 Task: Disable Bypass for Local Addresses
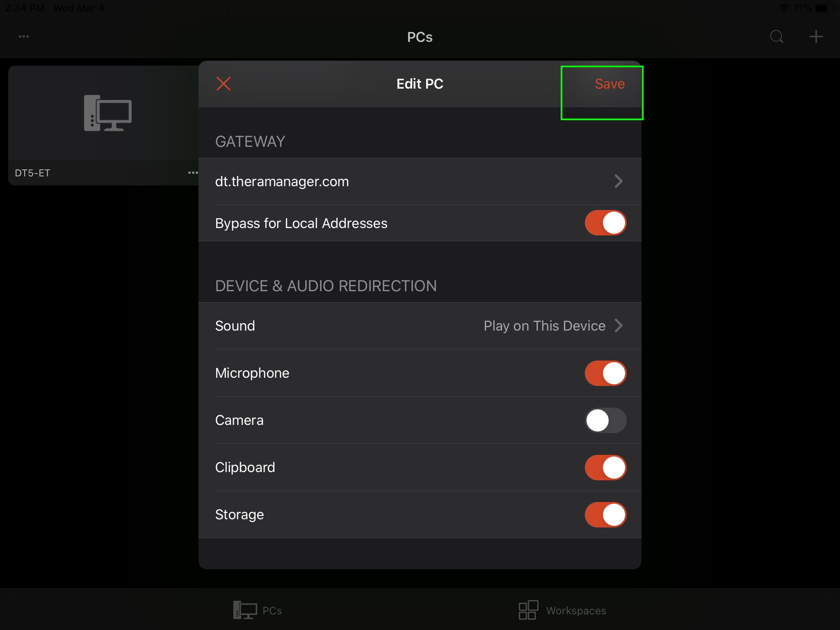tap(605, 223)
